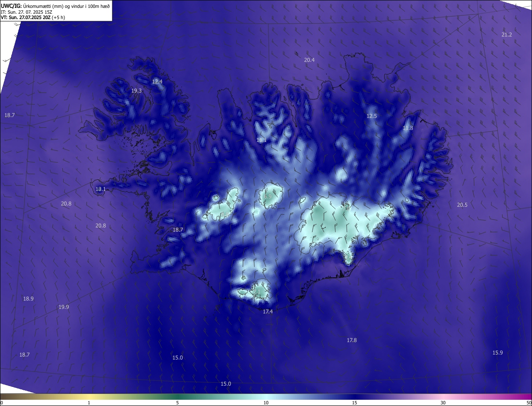Click the 11.1 value in north Iceland

pyautogui.click(x=261, y=140)
